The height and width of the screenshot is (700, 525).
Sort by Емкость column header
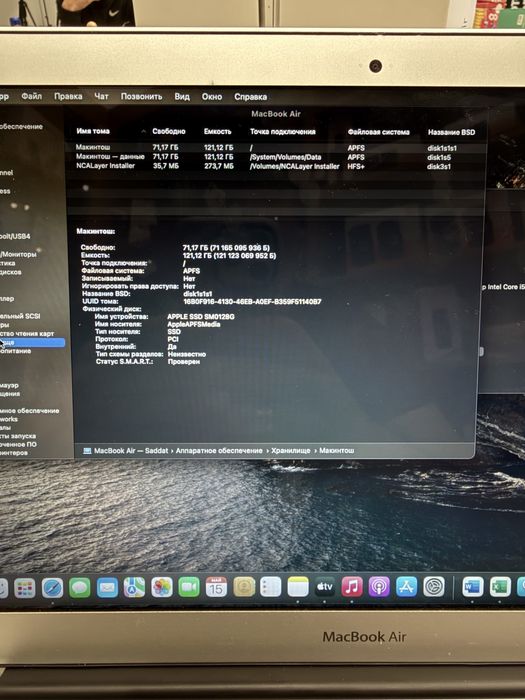coord(217,131)
